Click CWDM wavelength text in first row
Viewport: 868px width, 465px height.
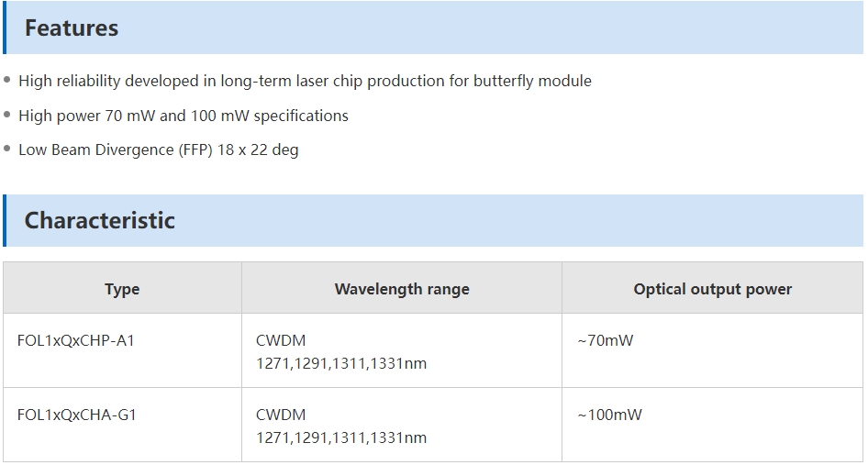click(281, 340)
